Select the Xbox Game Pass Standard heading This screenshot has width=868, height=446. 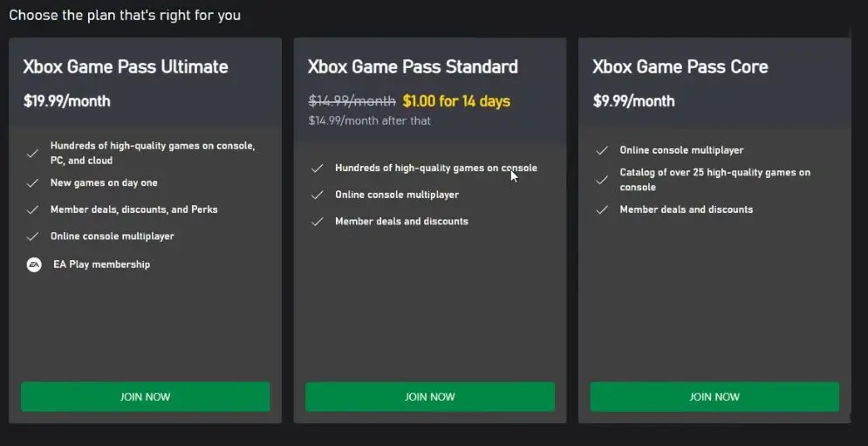pos(413,66)
